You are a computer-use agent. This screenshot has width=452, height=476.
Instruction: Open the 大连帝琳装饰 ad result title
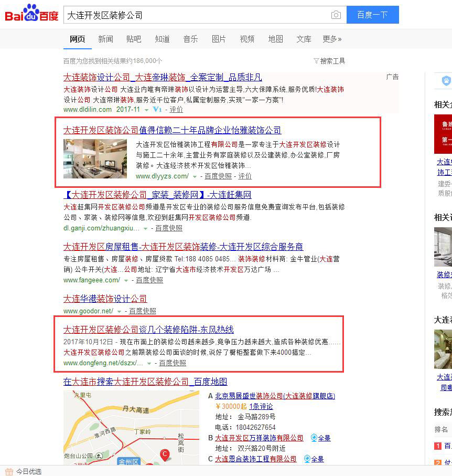[163, 78]
